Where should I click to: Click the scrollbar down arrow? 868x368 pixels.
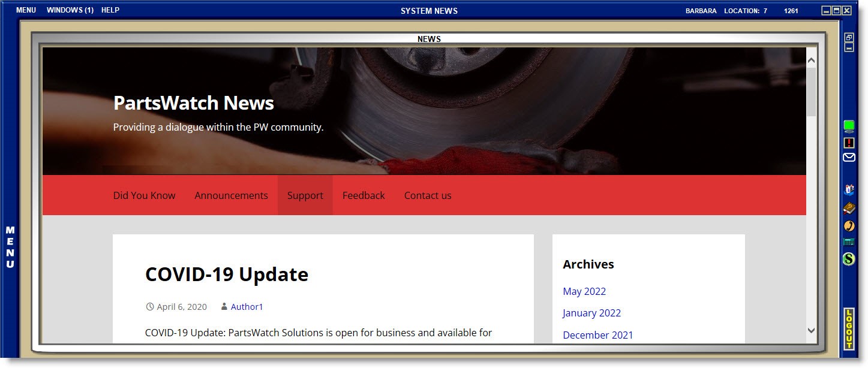coord(811,330)
